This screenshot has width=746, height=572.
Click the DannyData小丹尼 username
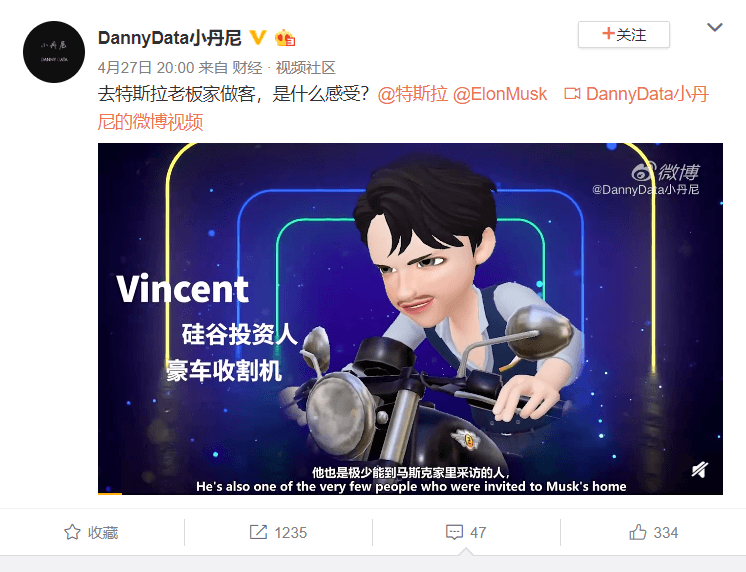pos(170,38)
